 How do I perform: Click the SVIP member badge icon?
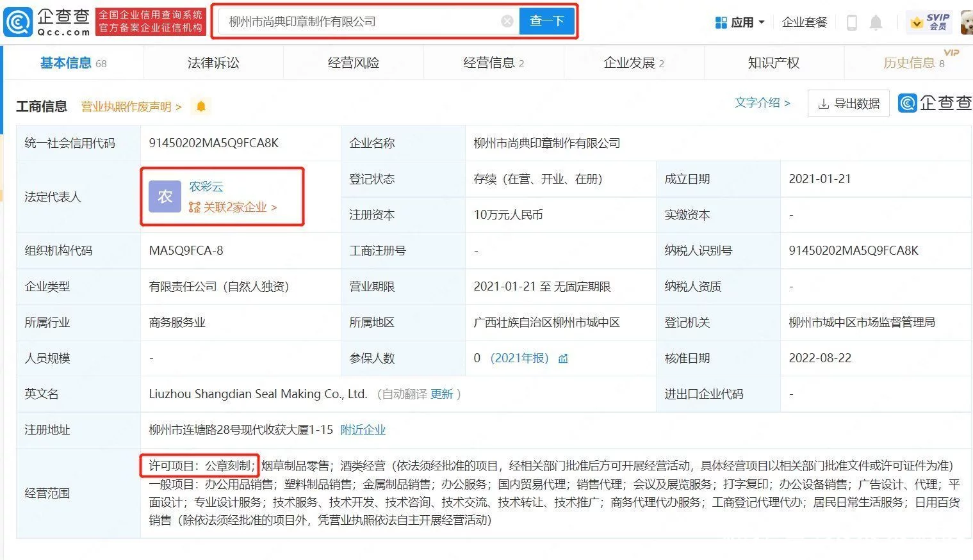click(930, 22)
